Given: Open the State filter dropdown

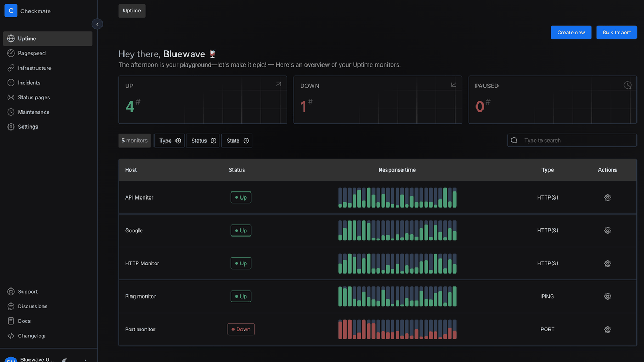Looking at the screenshot, I should pos(237,141).
